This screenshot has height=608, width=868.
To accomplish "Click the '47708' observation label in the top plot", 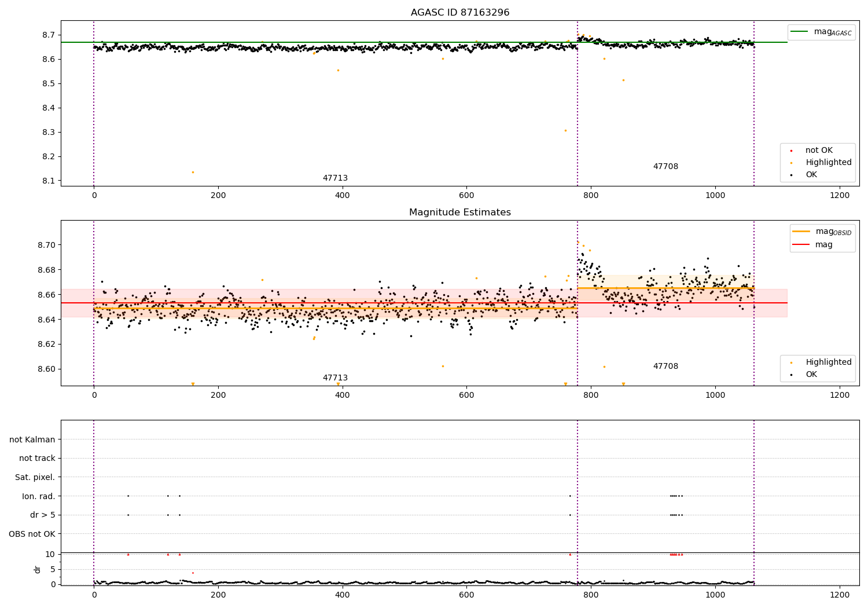I will click(665, 167).
